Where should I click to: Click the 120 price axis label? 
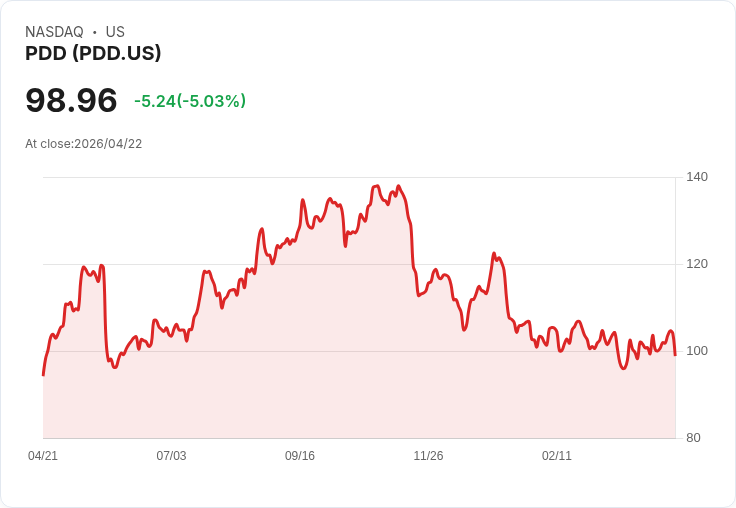tap(697, 264)
